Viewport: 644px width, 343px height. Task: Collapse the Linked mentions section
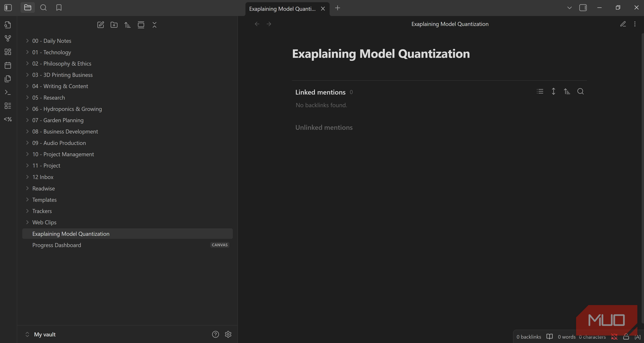pos(320,92)
